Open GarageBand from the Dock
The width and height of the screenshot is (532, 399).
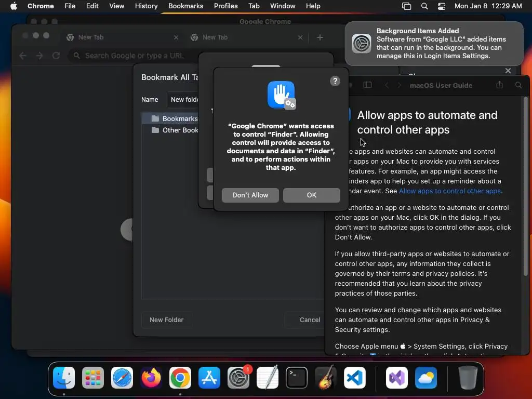click(326, 378)
